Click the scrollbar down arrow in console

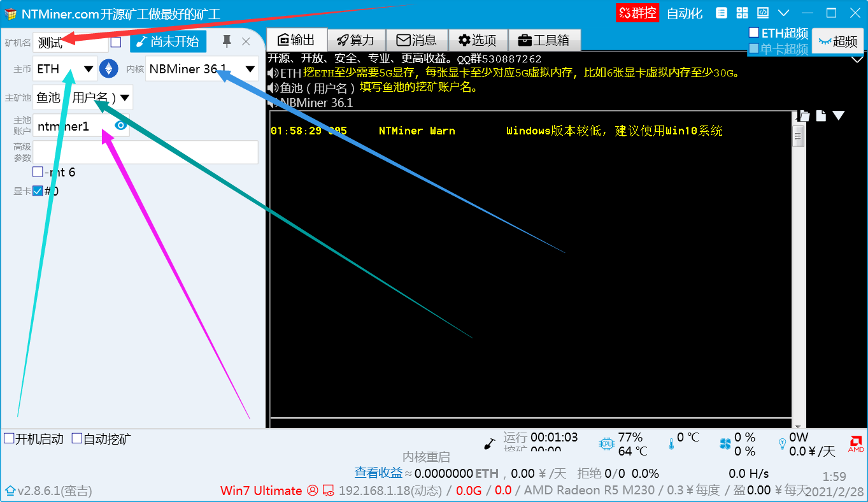[798, 426]
